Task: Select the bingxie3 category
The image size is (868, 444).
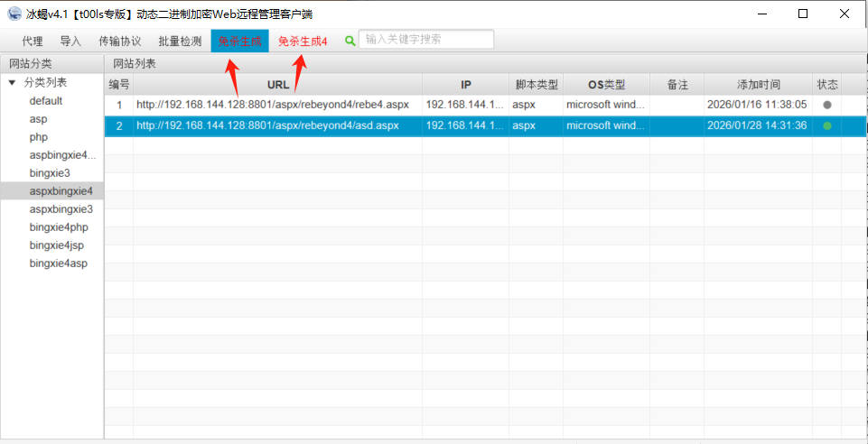Action: tap(50, 172)
